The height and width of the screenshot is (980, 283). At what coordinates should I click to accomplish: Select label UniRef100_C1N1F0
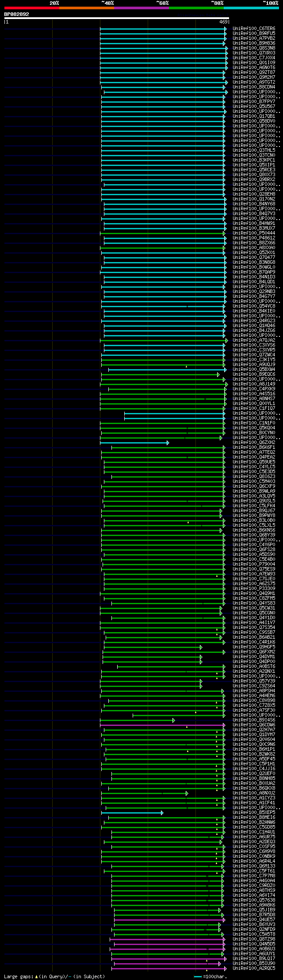tap(254, 423)
